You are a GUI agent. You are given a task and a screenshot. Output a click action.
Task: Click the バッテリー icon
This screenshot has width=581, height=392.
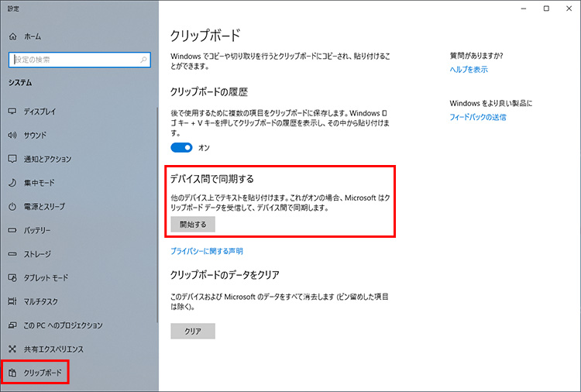click(12, 230)
